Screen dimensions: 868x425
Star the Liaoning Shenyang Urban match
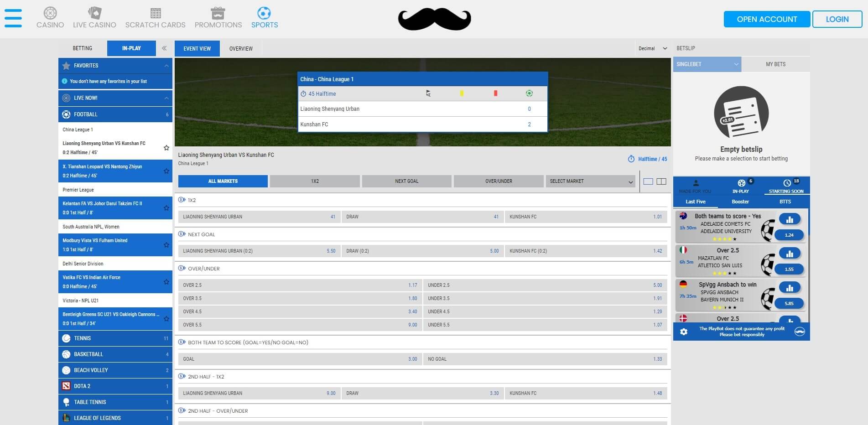coord(166,148)
